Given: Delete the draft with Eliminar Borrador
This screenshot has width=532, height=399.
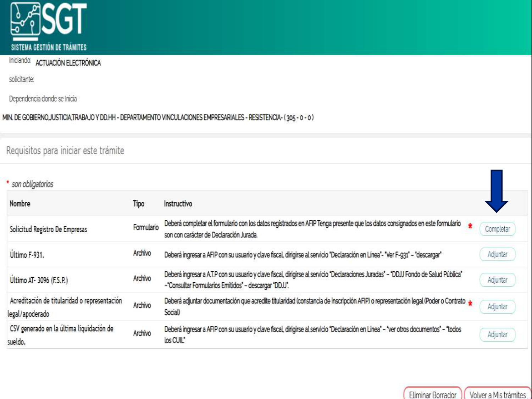Looking at the screenshot, I should [432, 394].
